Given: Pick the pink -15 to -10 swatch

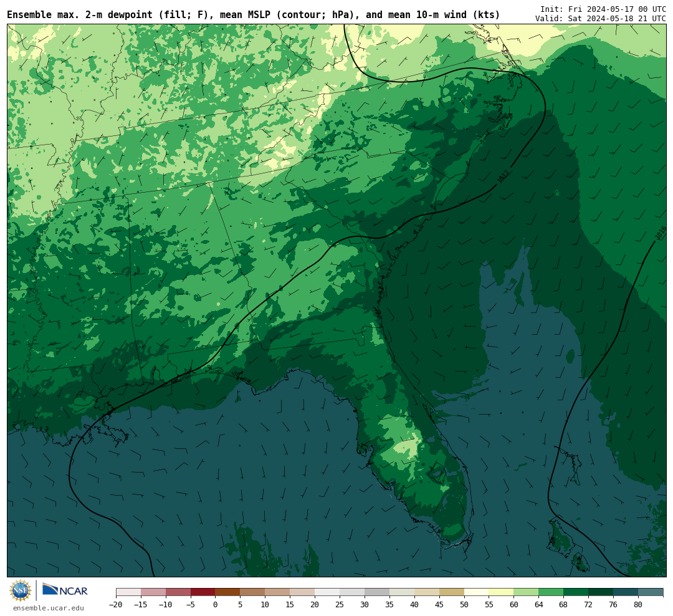Looking at the screenshot, I should click(x=153, y=592).
